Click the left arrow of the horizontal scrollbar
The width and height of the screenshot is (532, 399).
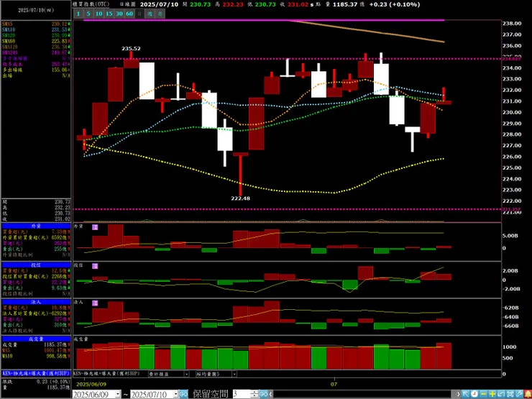click(271, 394)
